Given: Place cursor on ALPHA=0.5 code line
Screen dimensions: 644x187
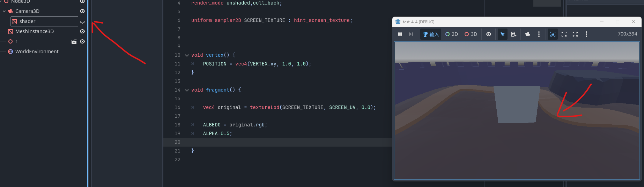Looking at the screenshot, I should click(217, 133).
